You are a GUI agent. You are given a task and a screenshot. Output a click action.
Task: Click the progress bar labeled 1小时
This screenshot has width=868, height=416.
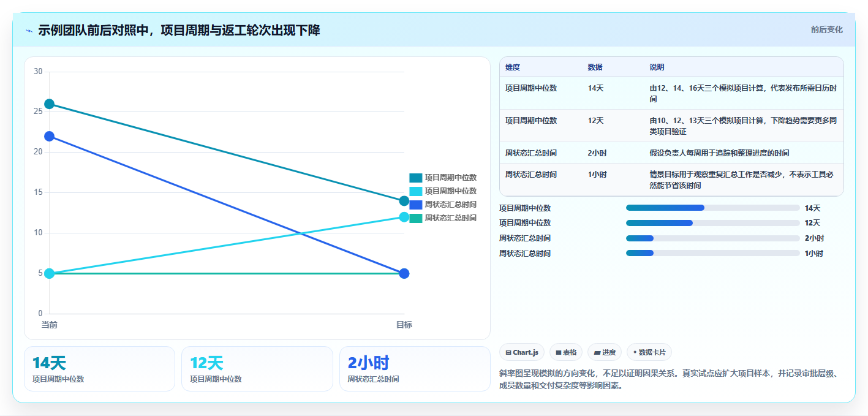point(713,253)
